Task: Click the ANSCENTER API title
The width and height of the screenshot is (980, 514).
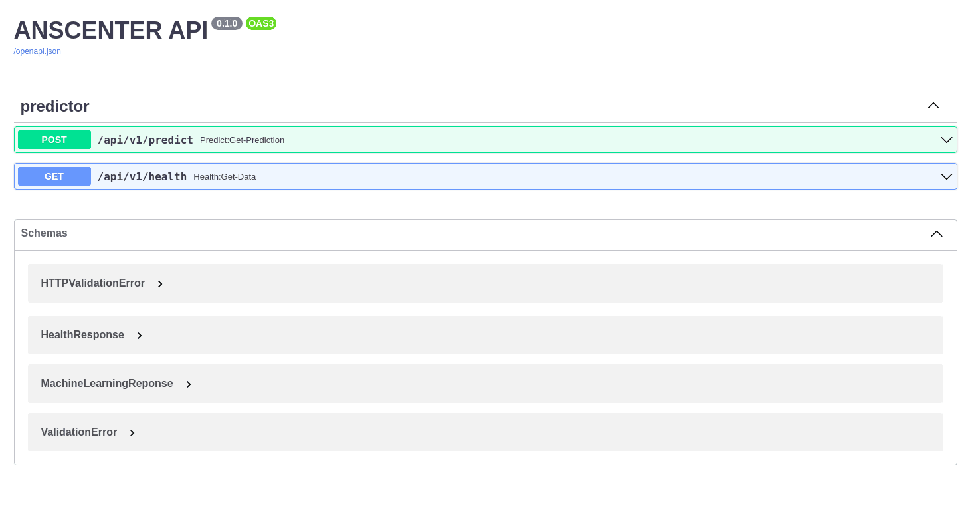Action: (x=110, y=30)
